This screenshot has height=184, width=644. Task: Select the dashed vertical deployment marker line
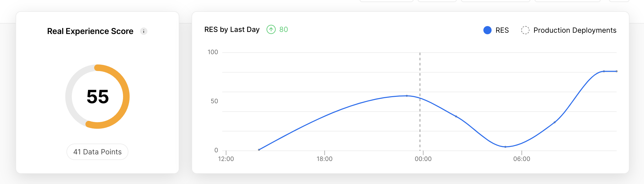click(420, 101)
